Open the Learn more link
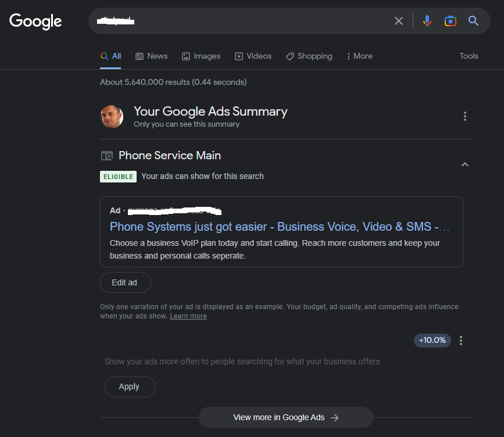 point(188,316)
